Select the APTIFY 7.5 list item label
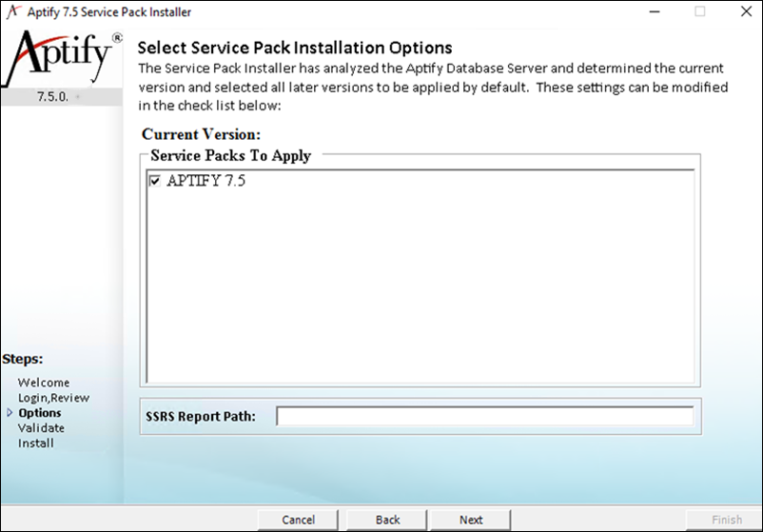 (x=205, y=182)
